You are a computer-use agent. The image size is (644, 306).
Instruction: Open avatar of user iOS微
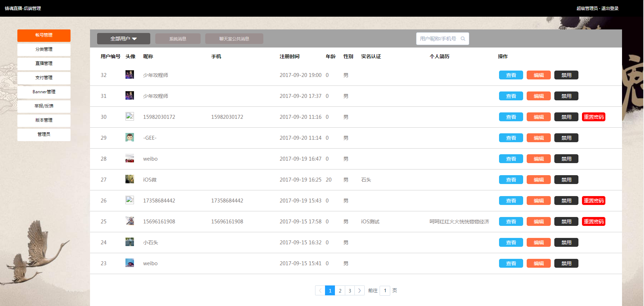(130, 179)
